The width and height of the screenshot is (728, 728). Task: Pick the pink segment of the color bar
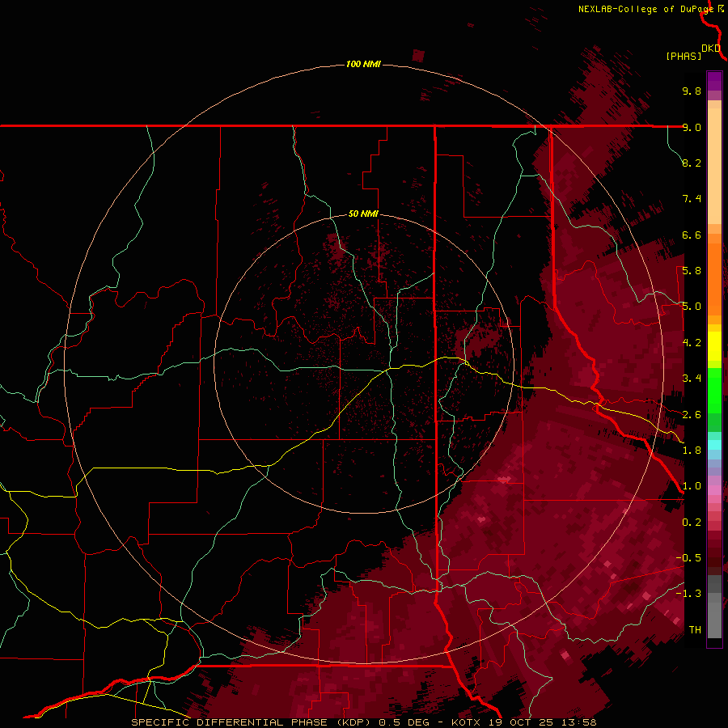click(x=714, y=490)
